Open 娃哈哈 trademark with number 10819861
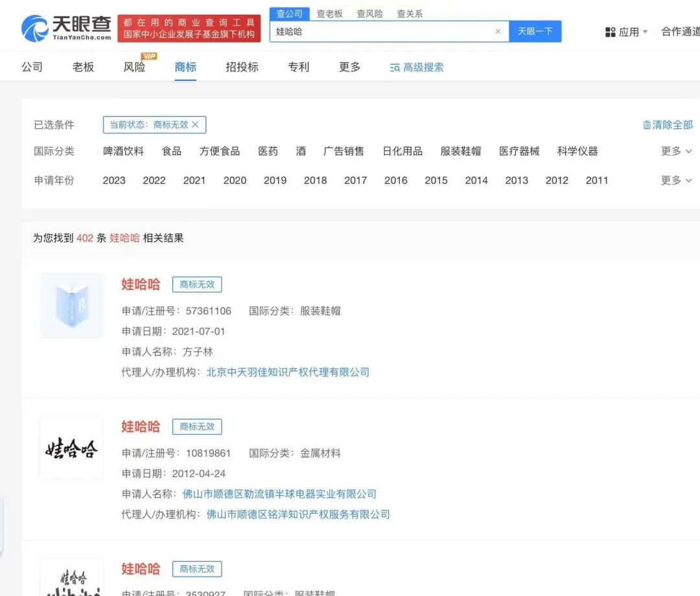This screenshot has width=700, height=596. (x=141, y=426)
